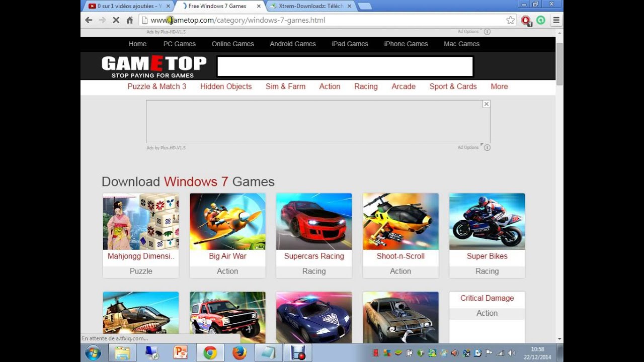Click the taskbar clock showing 10:58
The image size is (644, 362).
pyautogui.click(x=538, y=352)
